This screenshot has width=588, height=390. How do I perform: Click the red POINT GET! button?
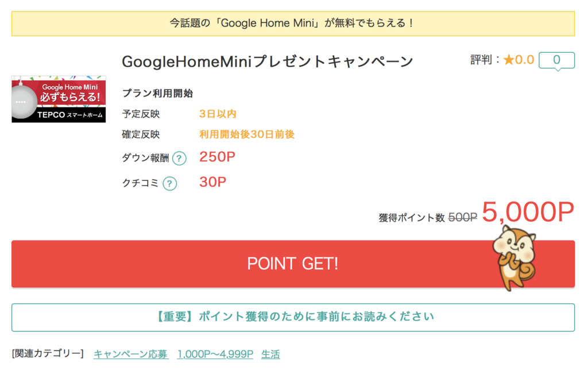pyautogui.click(x=293, y=264)
